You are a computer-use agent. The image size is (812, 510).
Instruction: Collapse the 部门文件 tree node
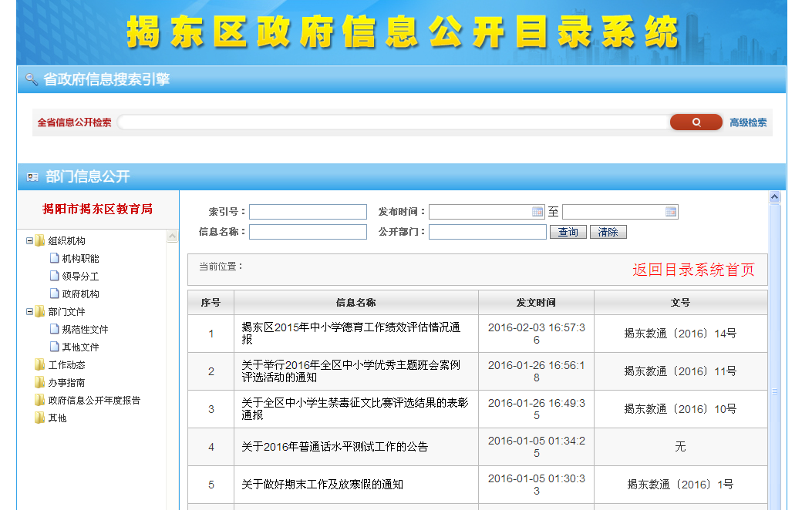point(29,311)
